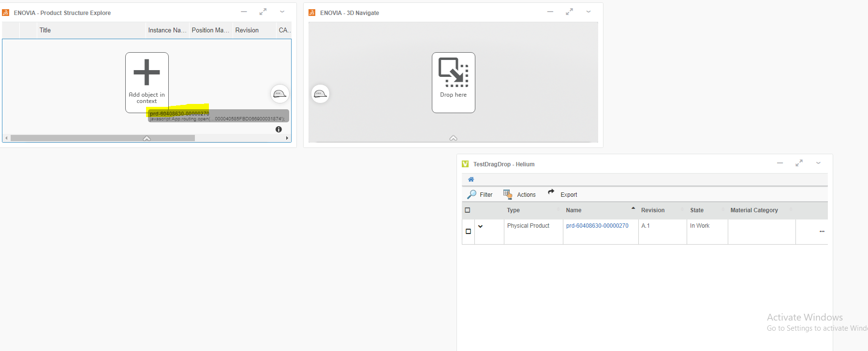
Task: Click the Add object in context plus icon
Action: coord(147,73)
